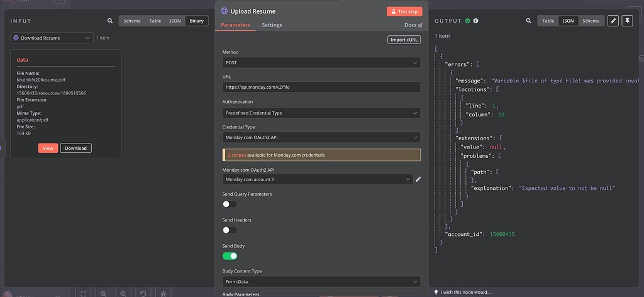Enable Send Query Parameters toggle

230,204
